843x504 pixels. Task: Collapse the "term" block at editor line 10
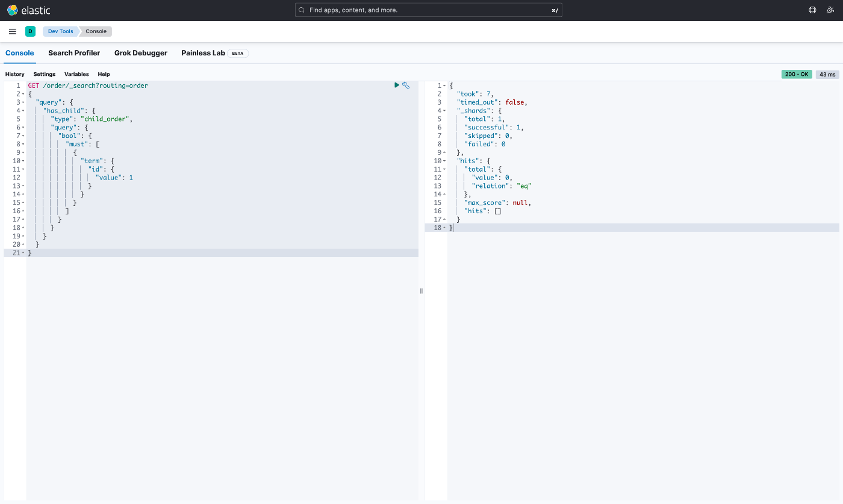pos(23,161)
